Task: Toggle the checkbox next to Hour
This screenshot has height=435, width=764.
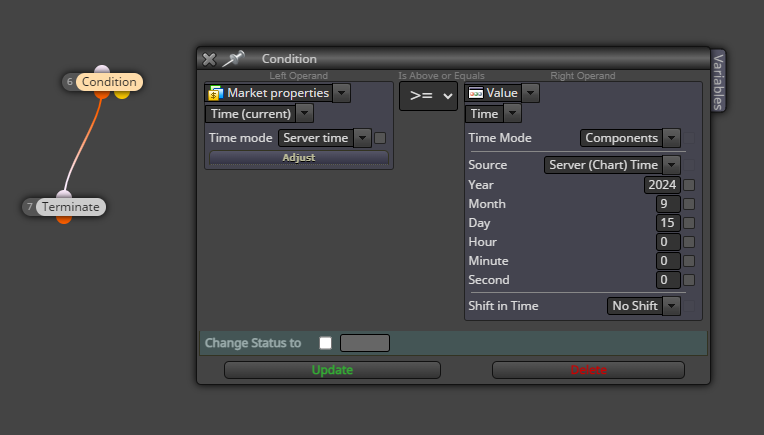Action: point(689,242)
